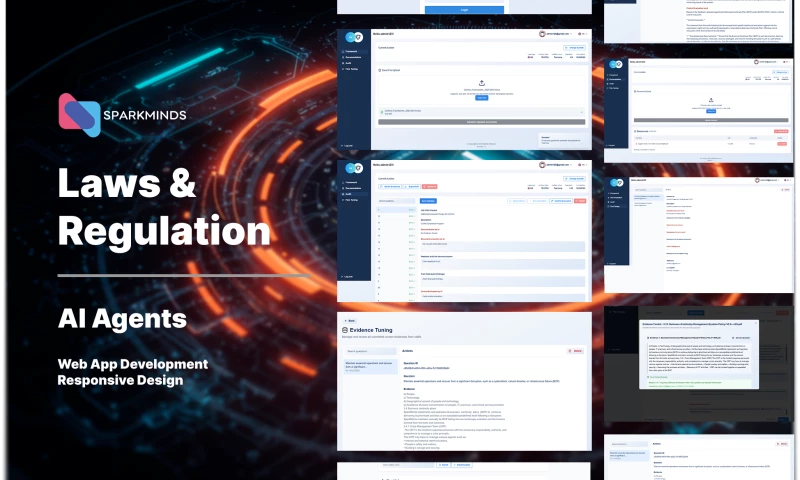Open account email dropdown in audit screen header

coord(558,165)
